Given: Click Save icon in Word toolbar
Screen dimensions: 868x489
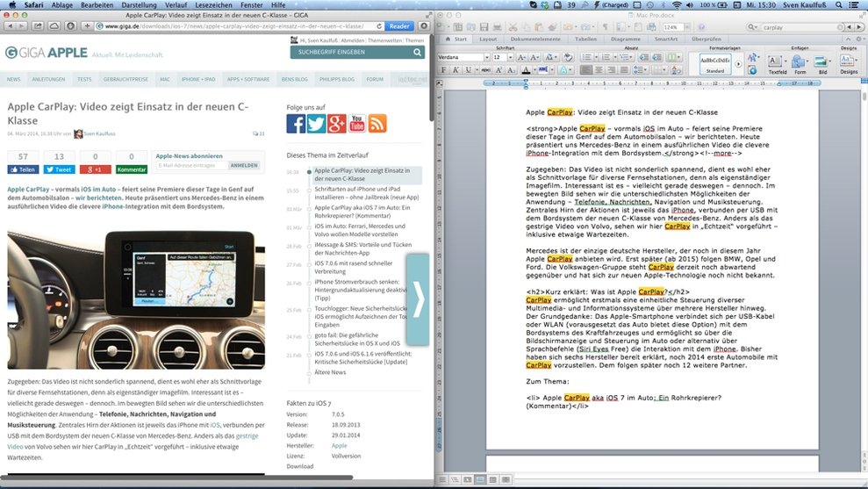Looking at the screenshot, I should (484, 26).
